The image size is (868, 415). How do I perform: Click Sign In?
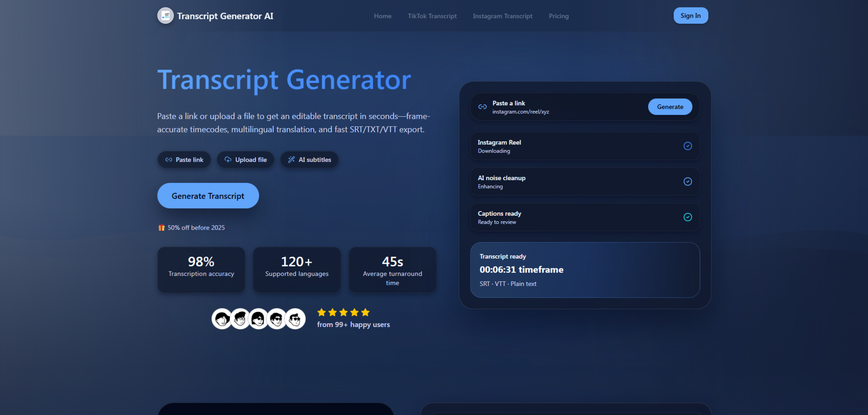coord(690,16)
